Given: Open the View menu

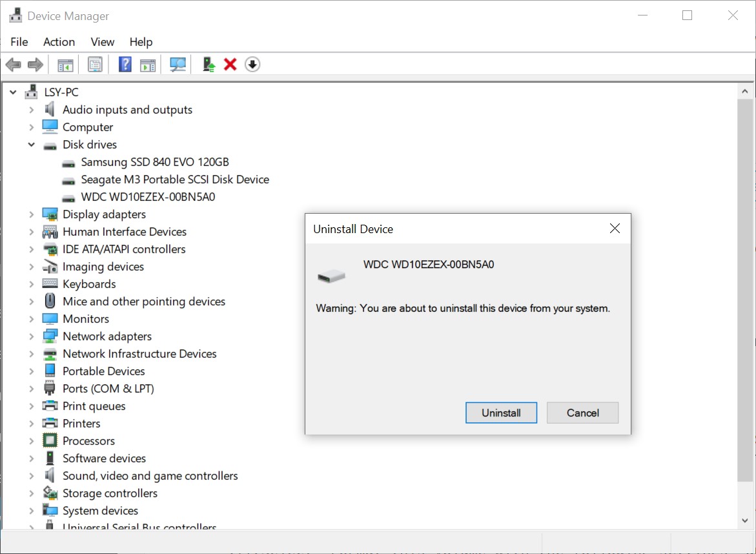Looking at the screenshot, I should [x=102, y=42].
